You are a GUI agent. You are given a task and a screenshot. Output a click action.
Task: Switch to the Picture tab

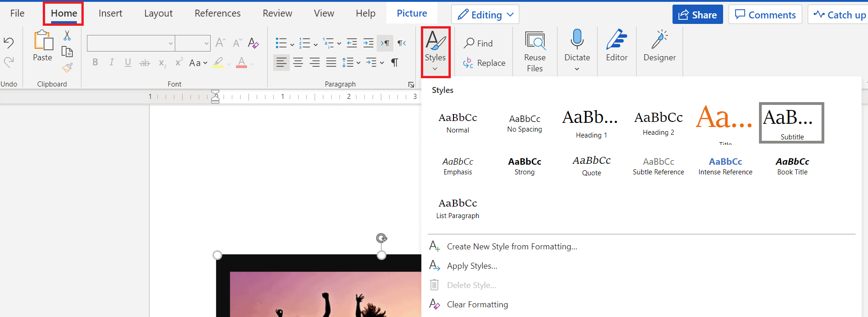pos(412,13)
